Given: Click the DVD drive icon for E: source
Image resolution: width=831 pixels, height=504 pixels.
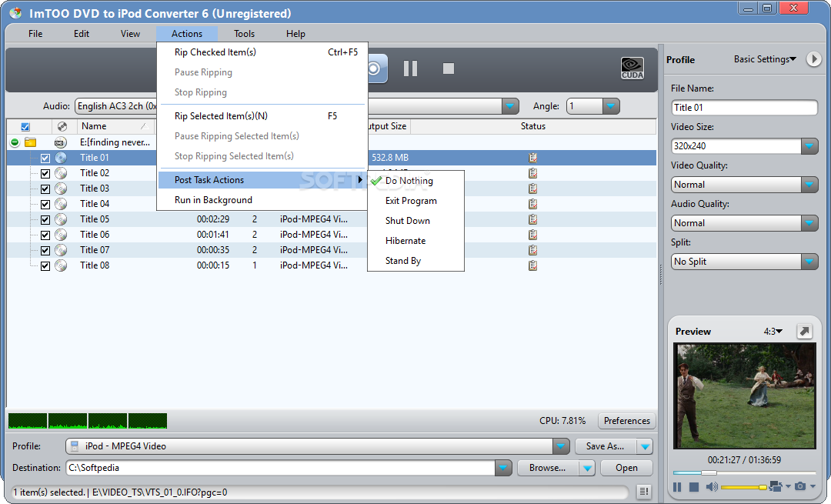Looking at the screenshot, I should (61, 142).
